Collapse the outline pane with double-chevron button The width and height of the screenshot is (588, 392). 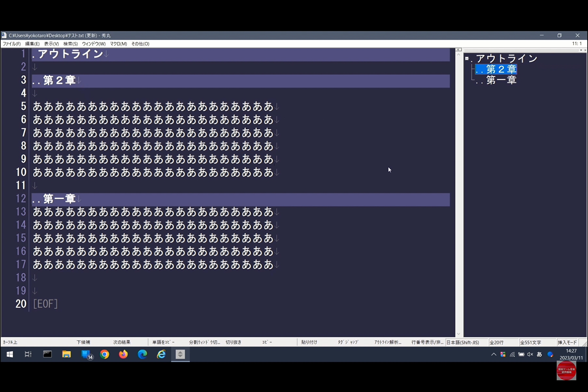click(x=458, y=50)
